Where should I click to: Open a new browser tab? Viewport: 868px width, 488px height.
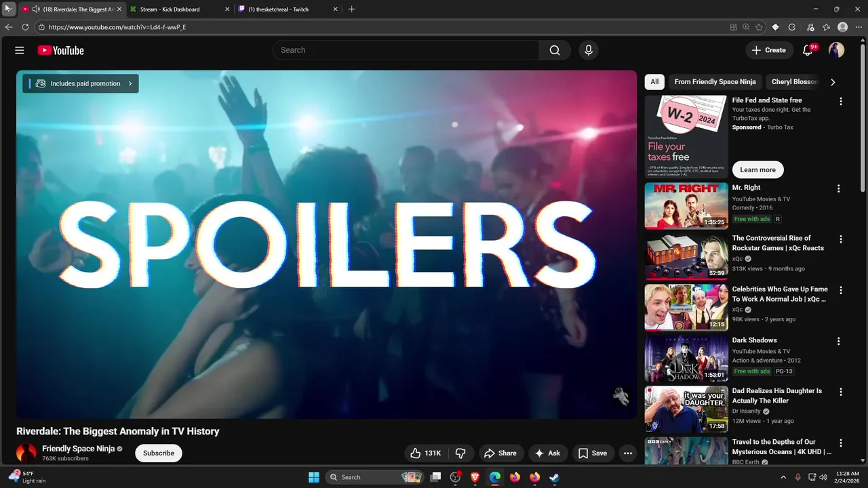click(x=351, y=9)
